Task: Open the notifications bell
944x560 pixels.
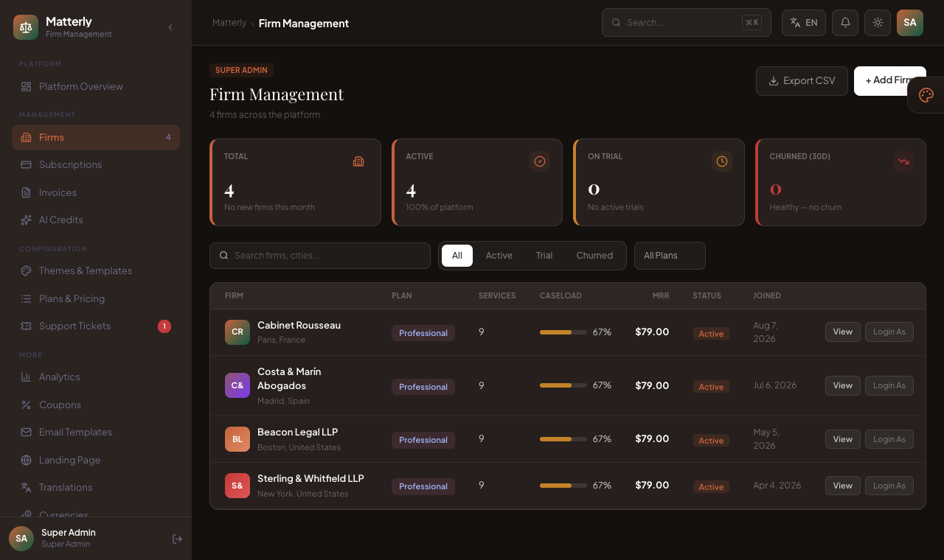Action: [845, 23]
